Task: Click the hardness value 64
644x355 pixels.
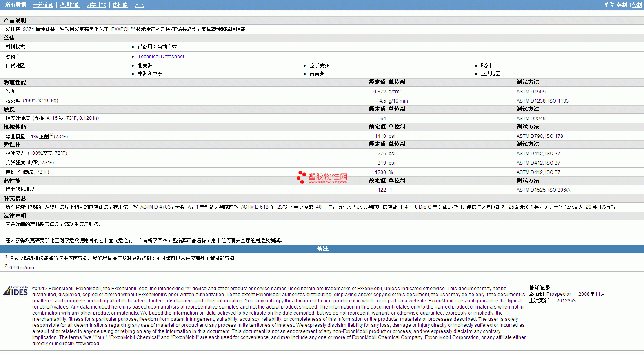Action: 383,119
